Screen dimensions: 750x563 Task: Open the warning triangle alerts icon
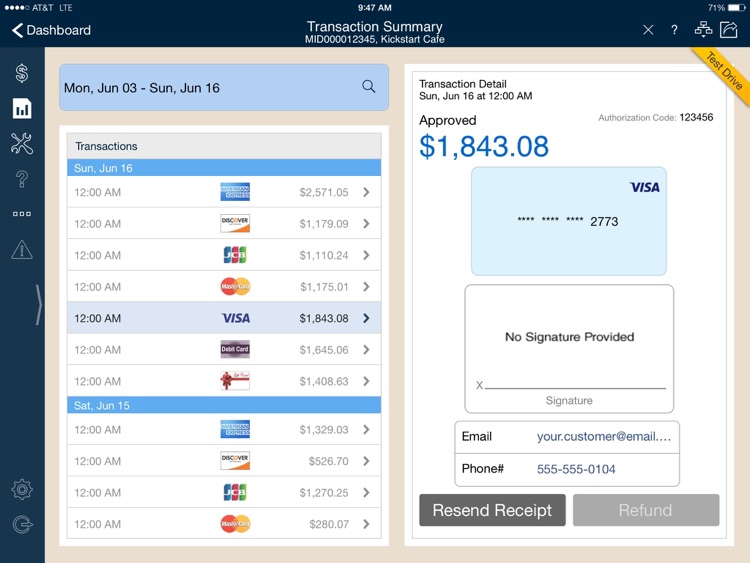(22, 249)
